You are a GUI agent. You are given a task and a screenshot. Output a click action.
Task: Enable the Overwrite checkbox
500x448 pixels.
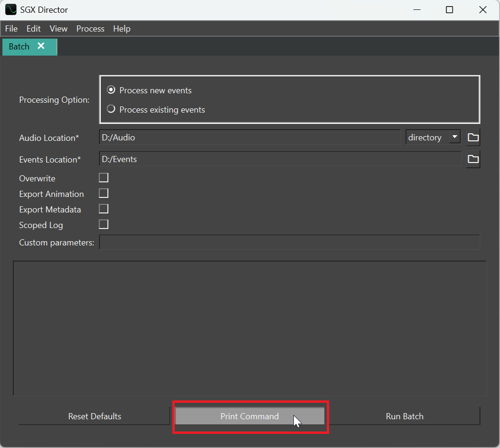104,178
